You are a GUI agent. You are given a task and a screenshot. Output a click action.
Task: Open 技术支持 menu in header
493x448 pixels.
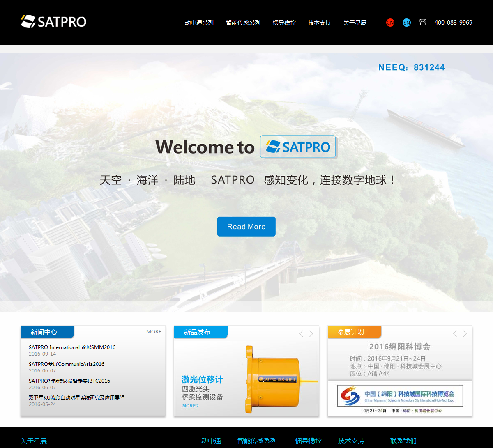pos(320,23)
